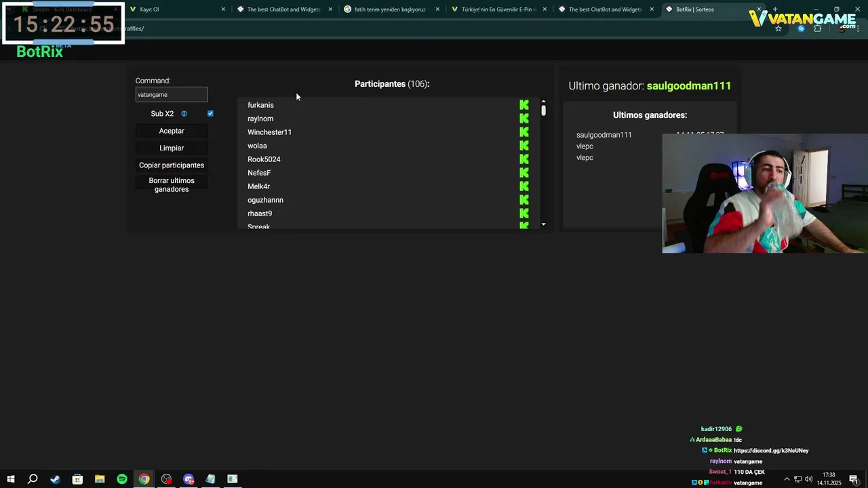Click the Kick icon beside rhaast9
The height and width of the screenshot is (488, 868).
tap(524, 213)
